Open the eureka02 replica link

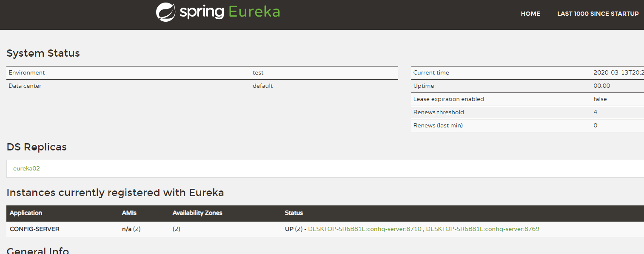tap(26, 168)
